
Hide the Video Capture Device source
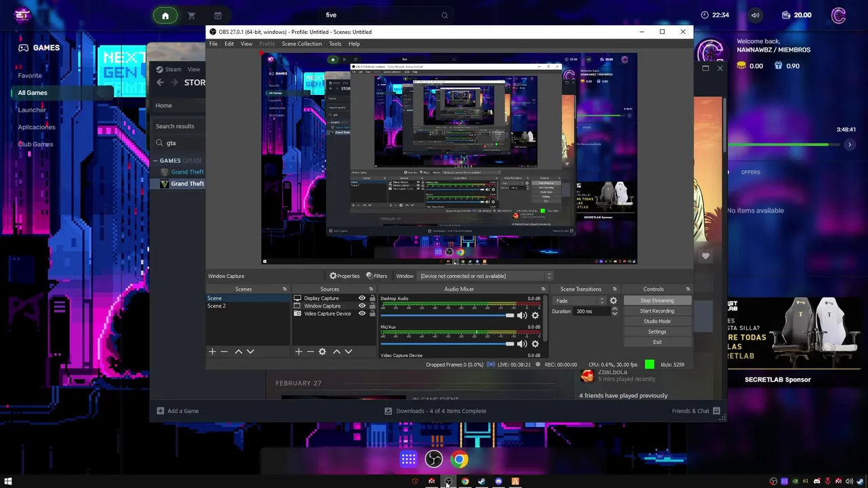pyautogui.click(x=361, y=313)
